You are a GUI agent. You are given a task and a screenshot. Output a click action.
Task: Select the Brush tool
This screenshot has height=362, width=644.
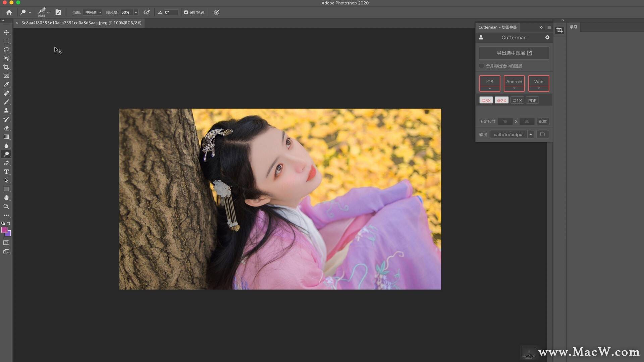6,102
